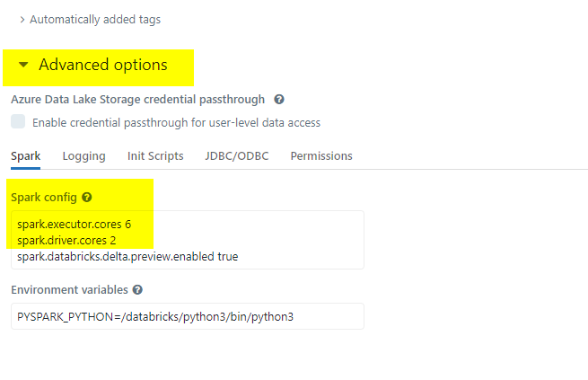Click the Automatically added tags label
This screenshot has width=588, height=380.
[95, 20]
